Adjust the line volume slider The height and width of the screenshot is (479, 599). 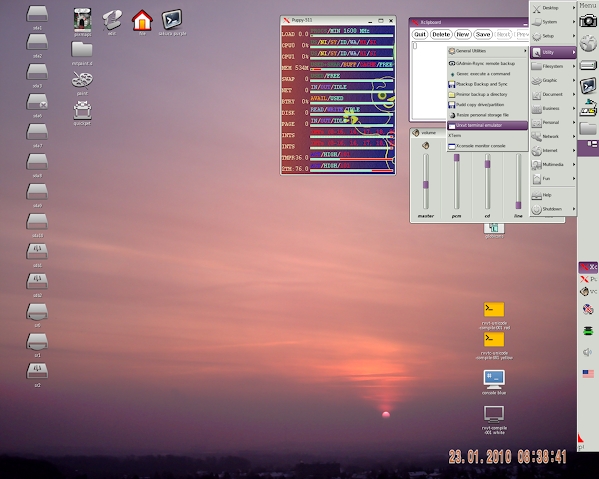coord(518,182)
